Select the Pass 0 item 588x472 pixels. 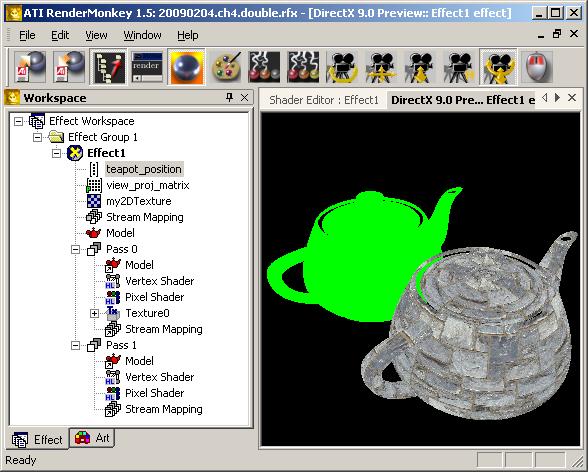pyautogui.click(x=122, y=249)
